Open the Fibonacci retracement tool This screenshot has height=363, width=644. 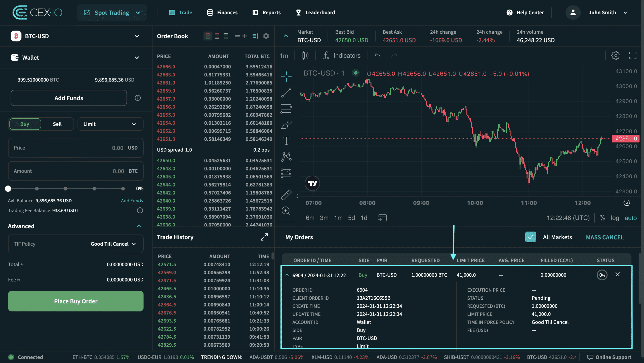[286, 109]
